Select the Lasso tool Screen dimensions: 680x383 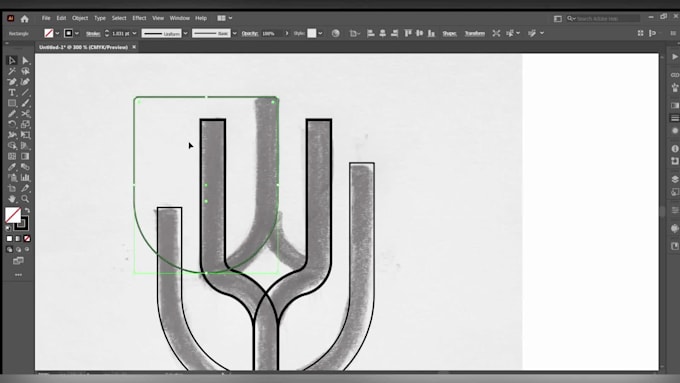pos(25,71)
